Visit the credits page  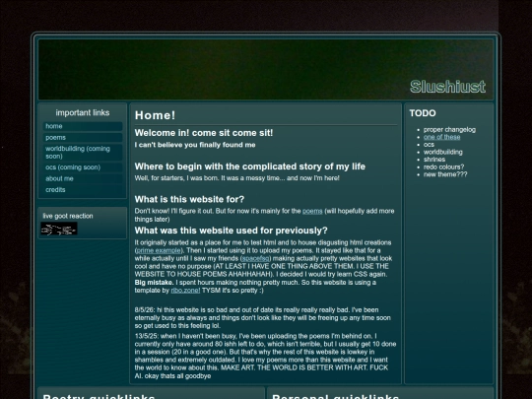point(83,190)
